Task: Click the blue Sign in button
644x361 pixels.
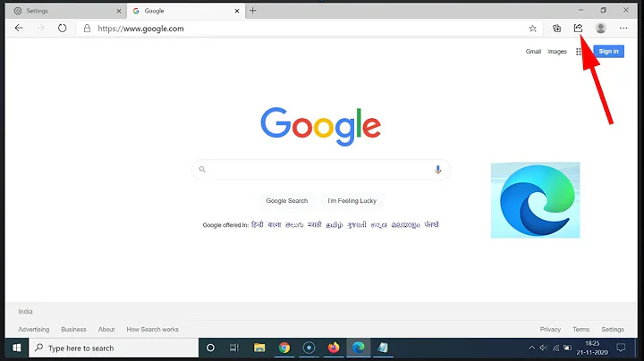Action: (608, 51)
